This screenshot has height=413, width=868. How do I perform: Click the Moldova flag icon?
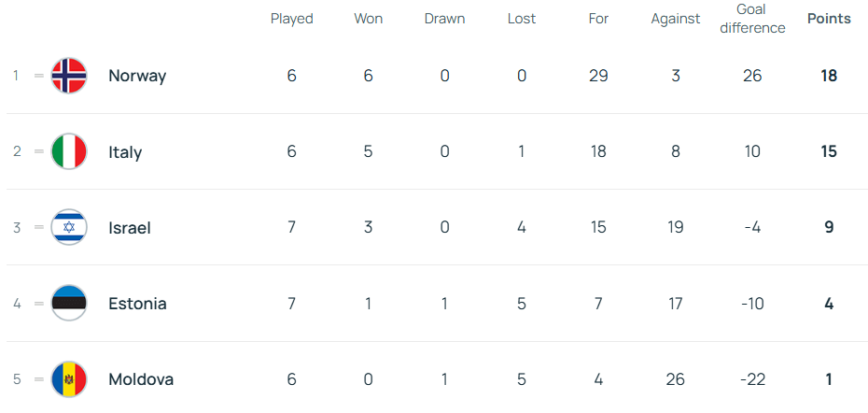point(69,379)
